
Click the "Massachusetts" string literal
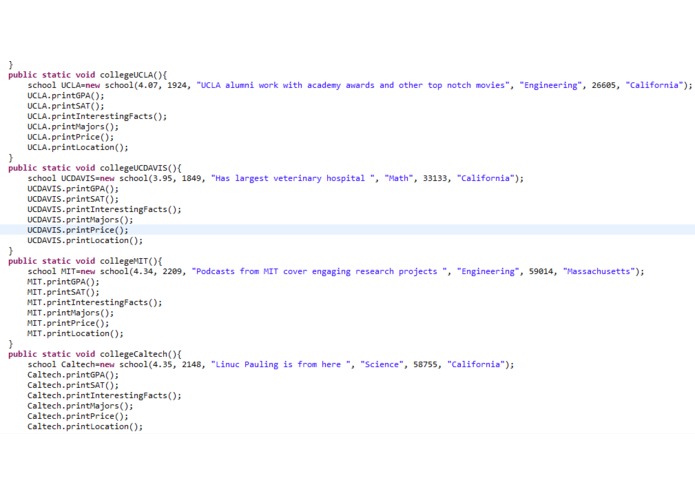point(599,271)
